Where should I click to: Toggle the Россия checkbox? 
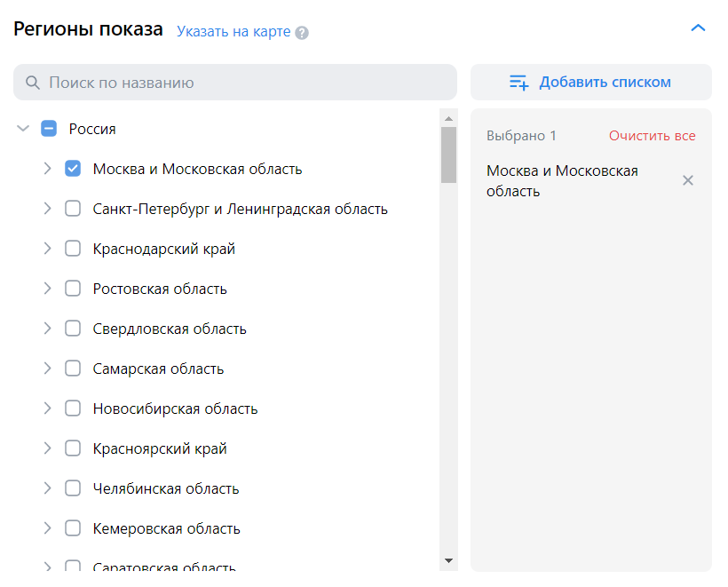pos(49,129)
